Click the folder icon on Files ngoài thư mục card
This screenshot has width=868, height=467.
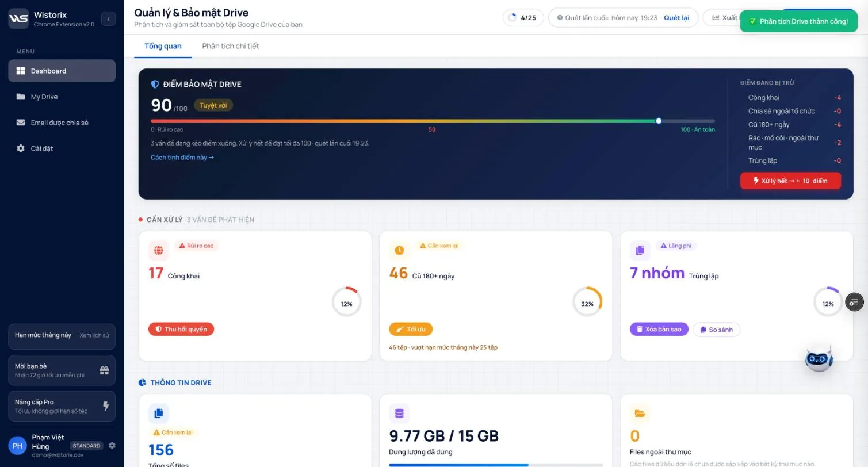640,413
